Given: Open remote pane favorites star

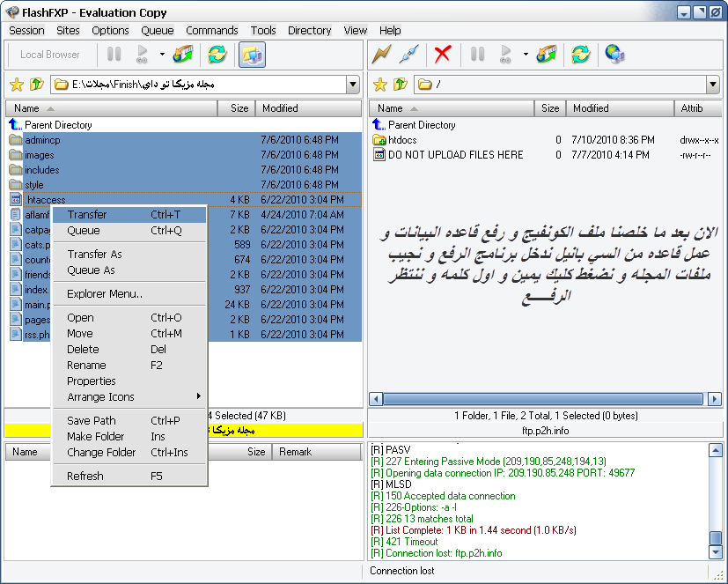Looking at the screenshot, I should click(x=380, y=85).
